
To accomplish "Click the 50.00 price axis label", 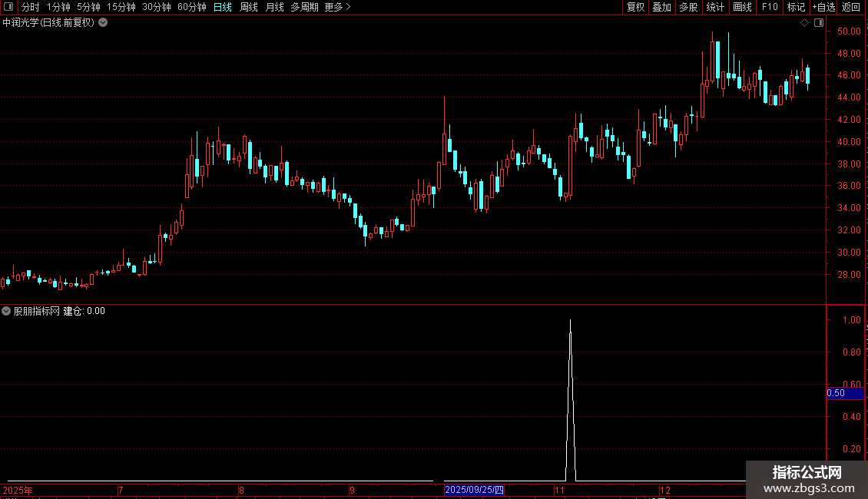I will (x=849, y=31).
